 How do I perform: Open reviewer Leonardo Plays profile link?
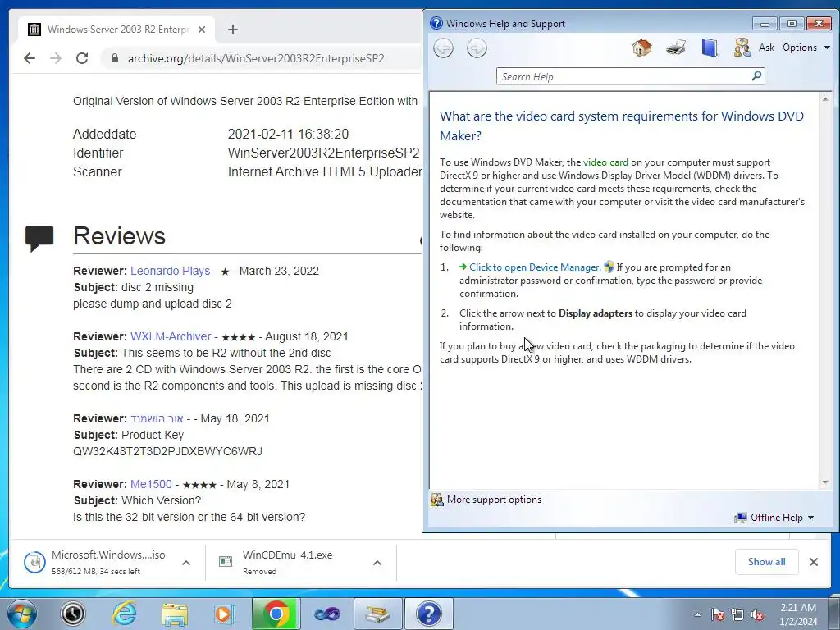tap(170, 271)
